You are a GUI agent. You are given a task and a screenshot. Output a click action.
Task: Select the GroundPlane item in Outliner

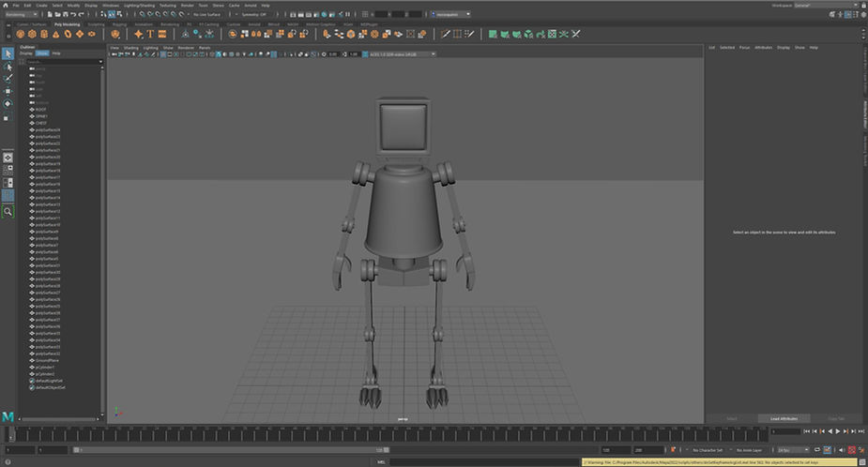pos(47,360)
